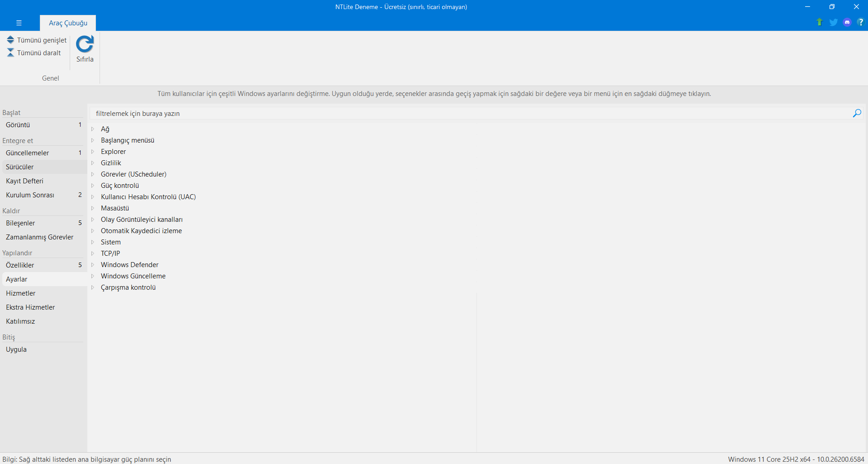Expand the Başlangıç menüsü node
The height and width of the screenshot is (464, 868).
point(93,140)
